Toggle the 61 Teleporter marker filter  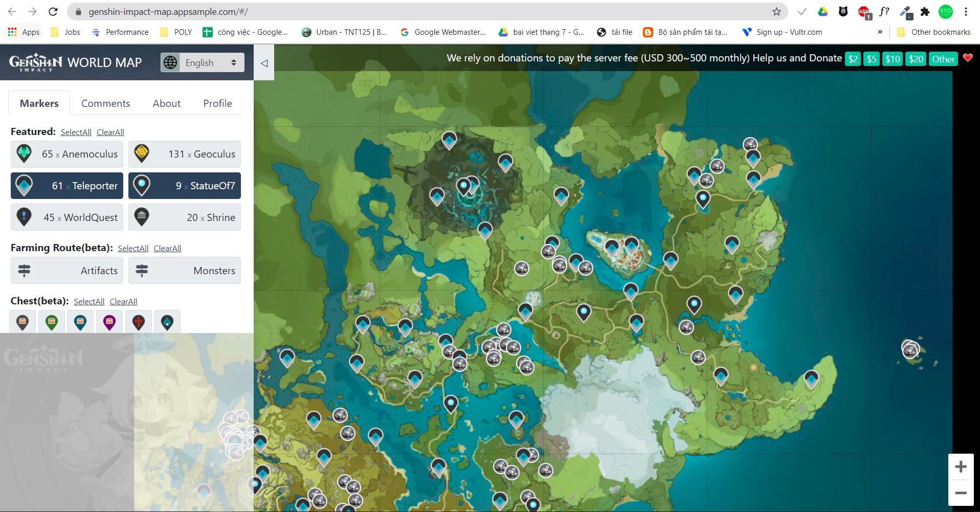[x=67, y=186]
